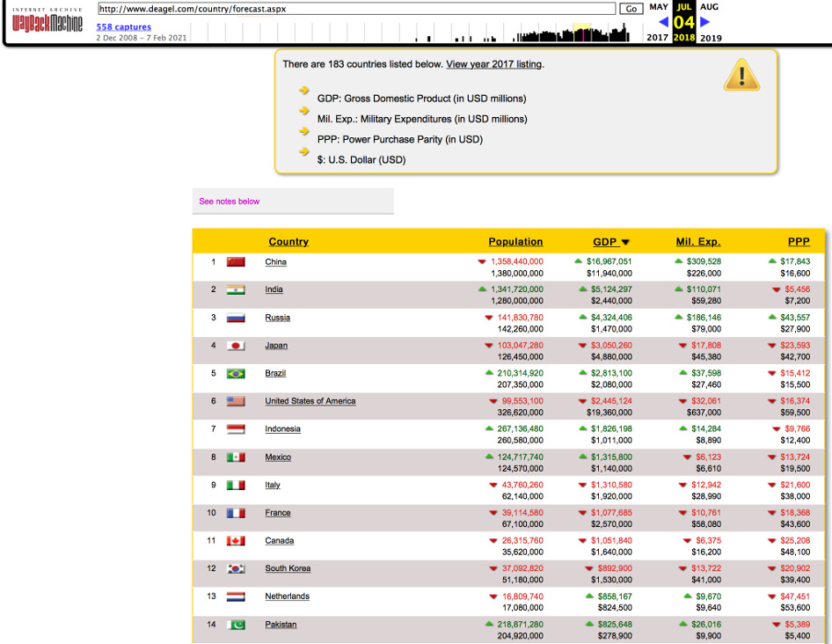Click the next capture blue arrow
Image resolution: width=832 pixels, height=644 pixels.
(x=704, y=22)
